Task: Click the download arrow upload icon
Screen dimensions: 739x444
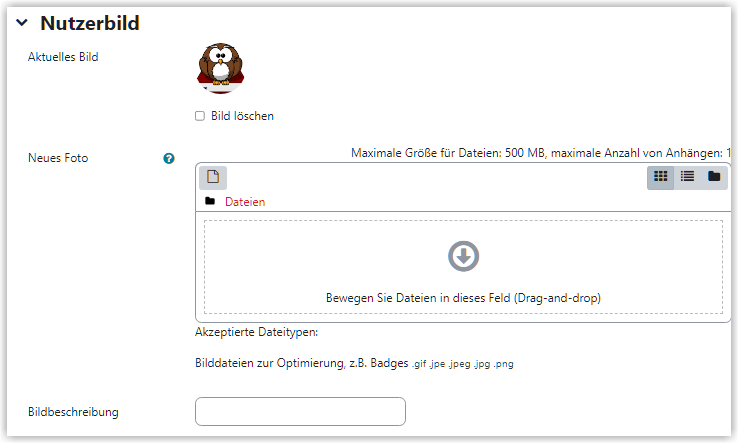Action: [x=463, y=256]
